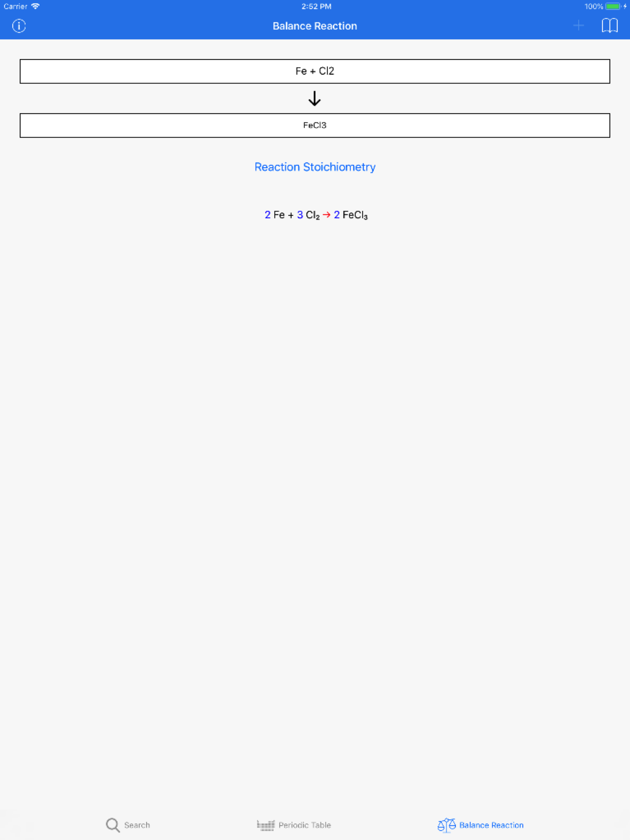The height and width of the screenshot is (840, 630).
Task: Edit the reactants field Fe + Cl2
Action: click(x=315, y=71)
